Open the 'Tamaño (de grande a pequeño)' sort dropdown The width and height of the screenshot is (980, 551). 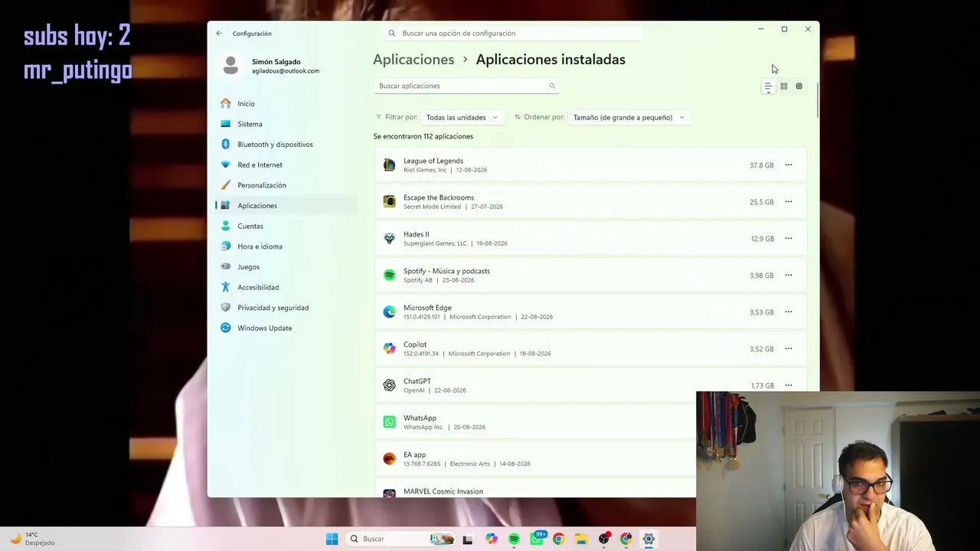click(x=629, y=118)
